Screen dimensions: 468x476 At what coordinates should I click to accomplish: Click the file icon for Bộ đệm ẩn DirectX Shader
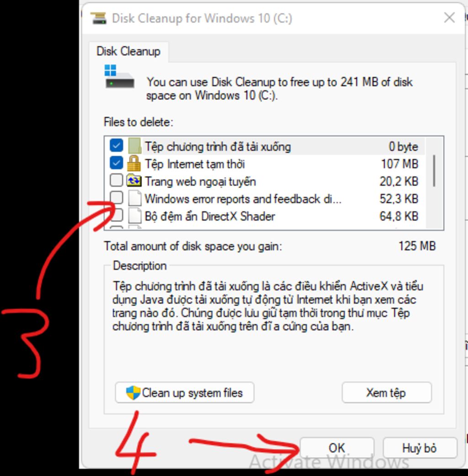point(134,216)
